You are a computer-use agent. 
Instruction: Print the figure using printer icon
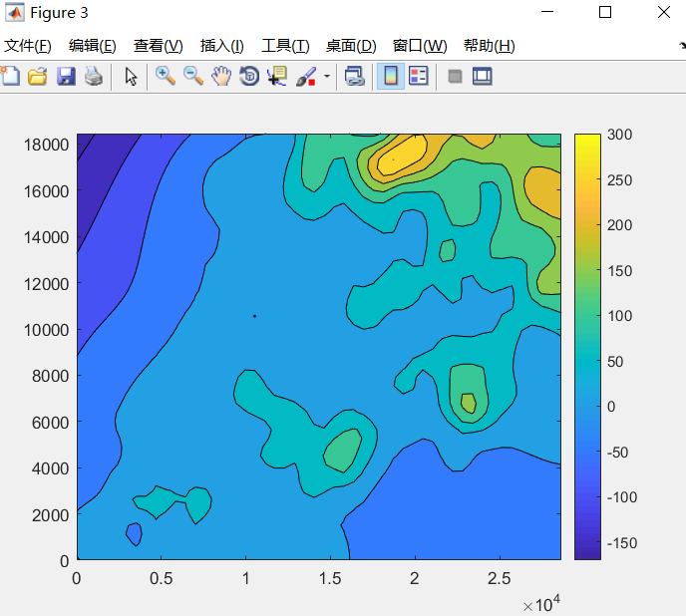tap(93, 76)
